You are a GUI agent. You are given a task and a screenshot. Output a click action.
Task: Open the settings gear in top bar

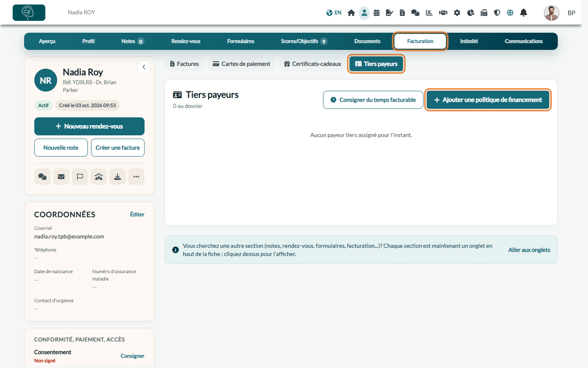[x=457, y=13]
